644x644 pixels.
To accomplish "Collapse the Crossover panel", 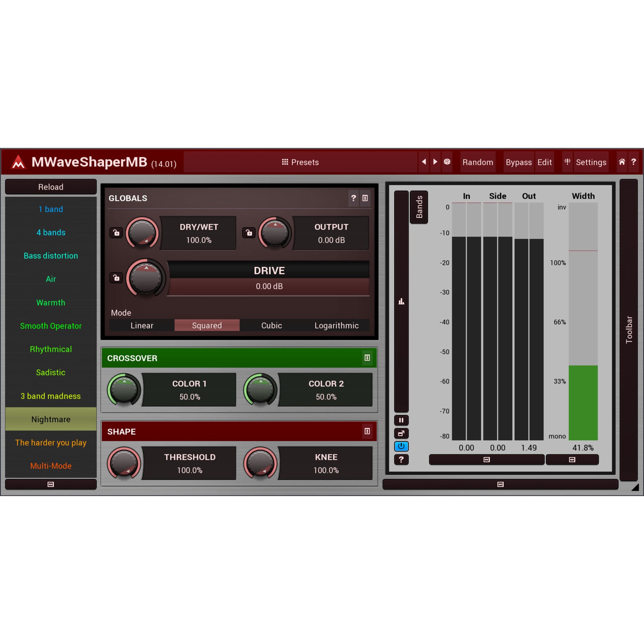I will [367, 358].
